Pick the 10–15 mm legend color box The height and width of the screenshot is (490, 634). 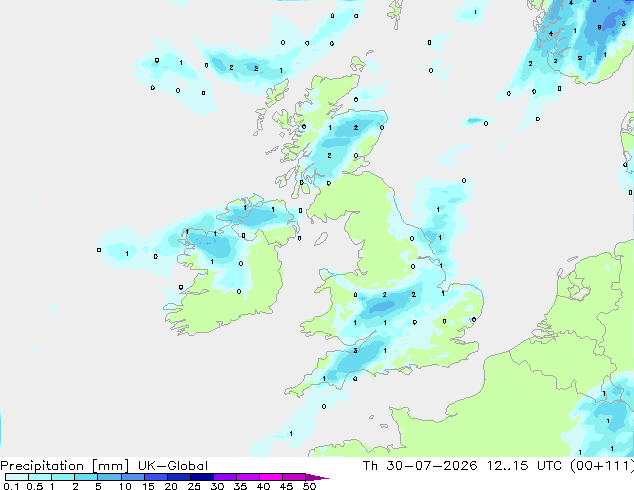pyautogui.click(x=132, y=477)
